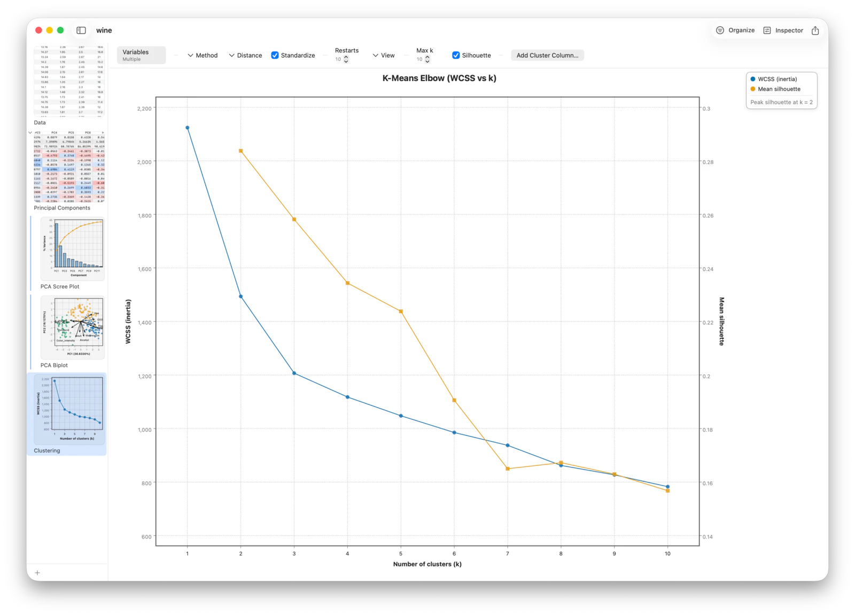The height and width of the screenshot is (616, 855).
Task: Click the Restarts value field
Action: click(x=338, y=59)
